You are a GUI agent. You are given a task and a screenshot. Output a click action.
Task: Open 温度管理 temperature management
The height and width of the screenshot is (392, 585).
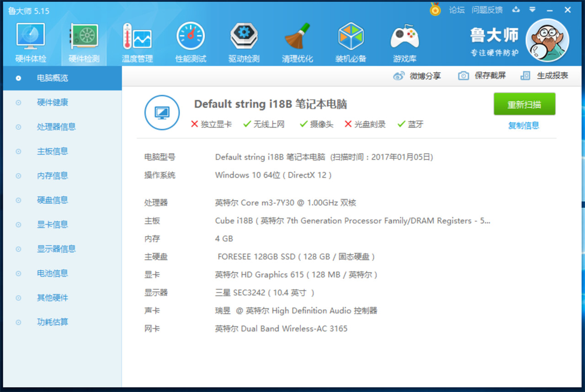(x=137, y=43)
